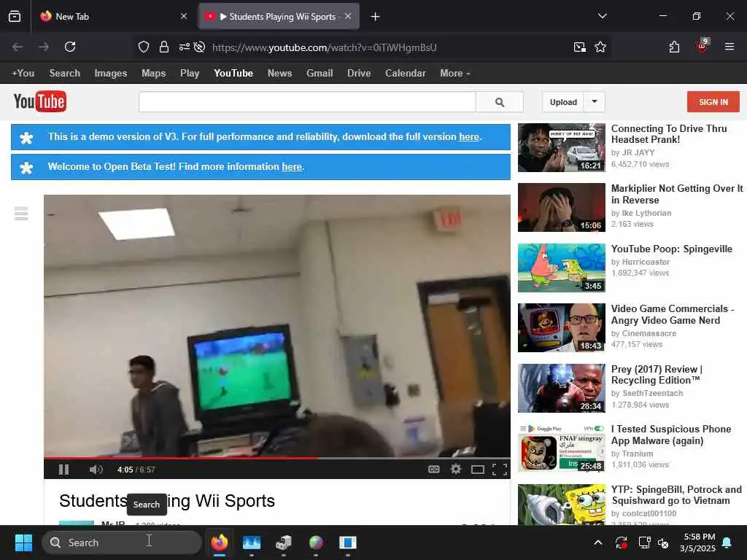Click the YouTube logo
747x560 pixels.
click(x=40, y=101)
